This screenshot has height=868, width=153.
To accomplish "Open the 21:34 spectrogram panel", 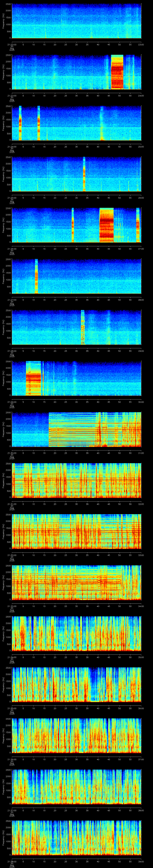I will [76, 633].
